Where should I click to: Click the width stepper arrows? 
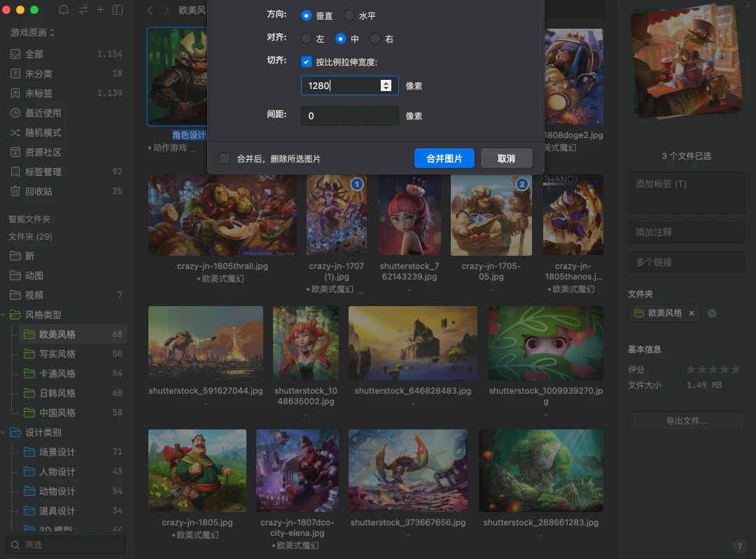(386, 85)
